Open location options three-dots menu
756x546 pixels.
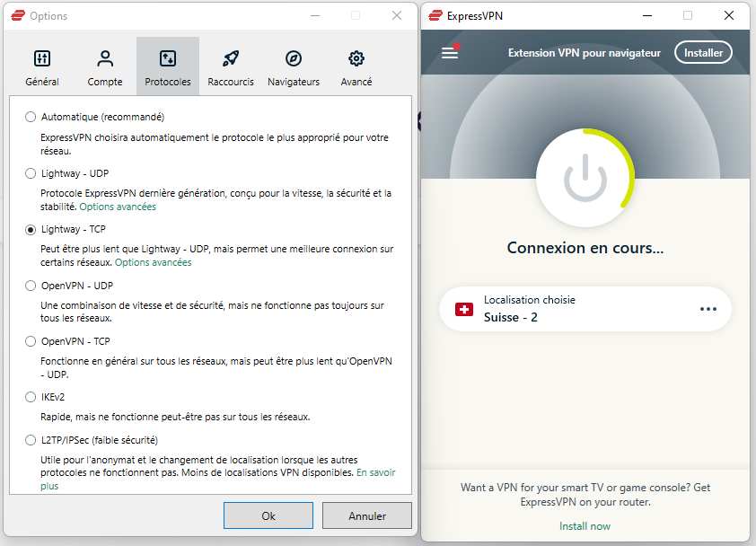(708, 309)
